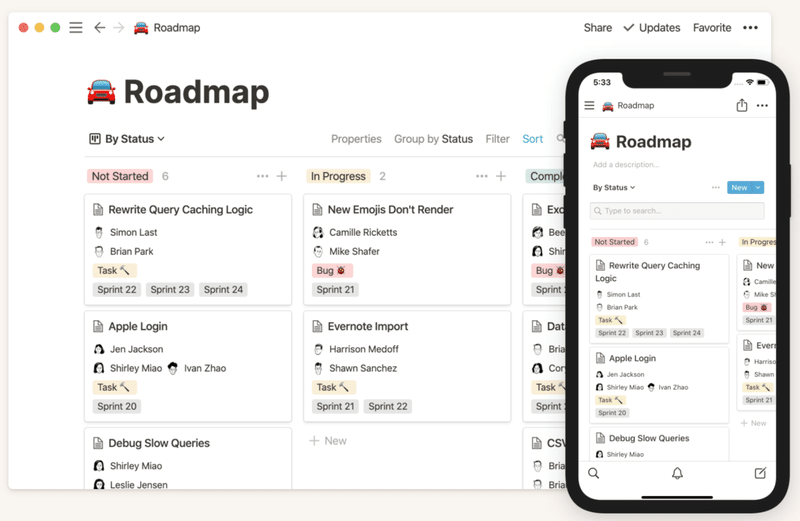This screenshot has height=521, width=800.
Task: Tap the phone hamburger menu icon
Action: 589,106
